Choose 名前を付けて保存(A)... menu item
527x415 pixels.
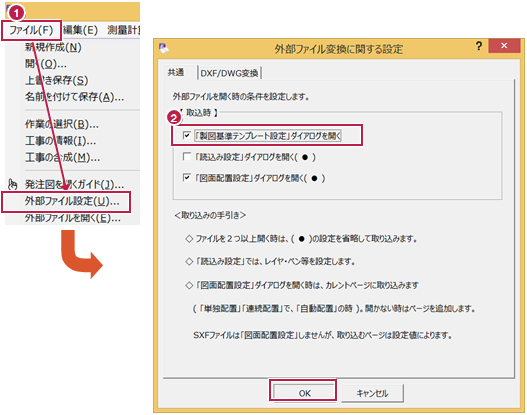point(74,97)
